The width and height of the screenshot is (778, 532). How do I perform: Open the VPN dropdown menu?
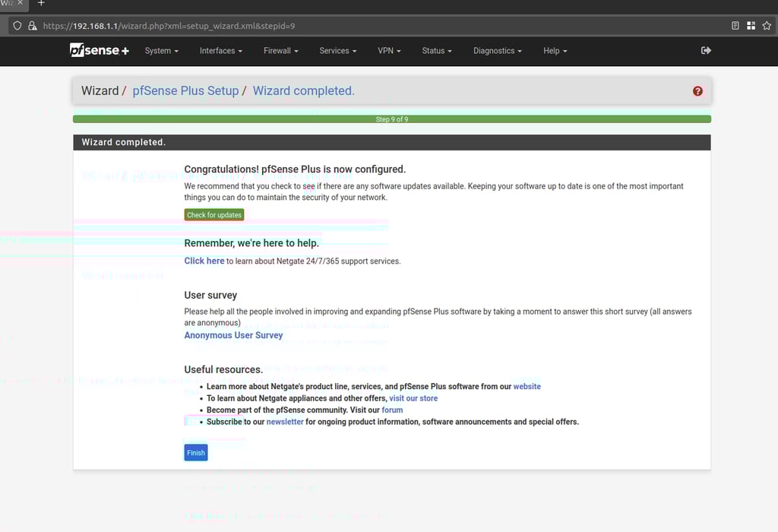click(x=389, y=51)
